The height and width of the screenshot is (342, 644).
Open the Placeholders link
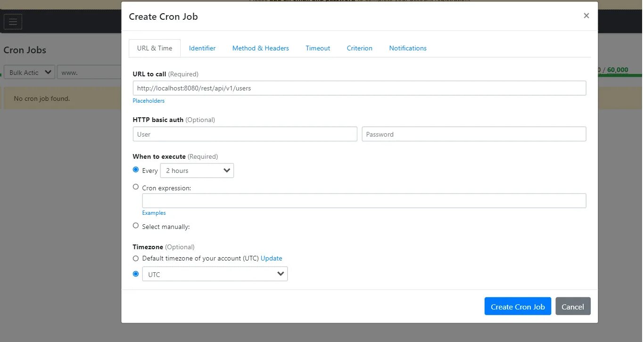149,101
